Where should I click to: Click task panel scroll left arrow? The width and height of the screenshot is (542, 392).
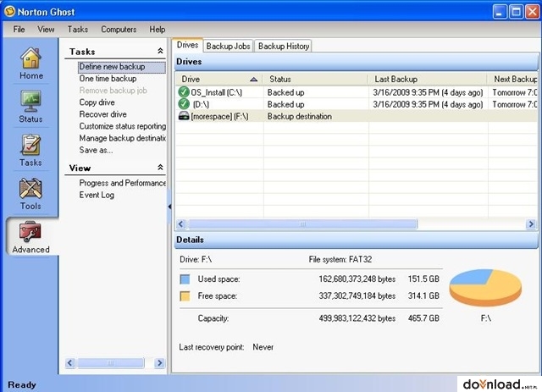click(x=70, y=363)
